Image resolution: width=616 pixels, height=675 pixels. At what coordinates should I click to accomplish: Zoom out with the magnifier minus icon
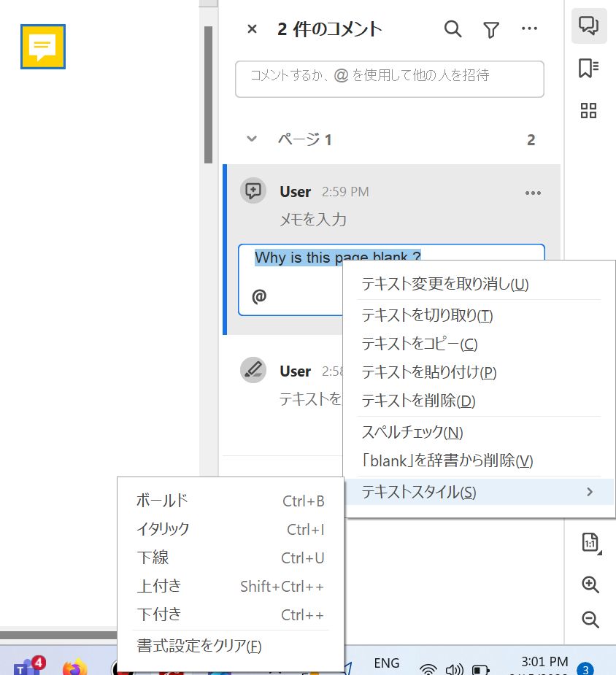click(588, 620)
